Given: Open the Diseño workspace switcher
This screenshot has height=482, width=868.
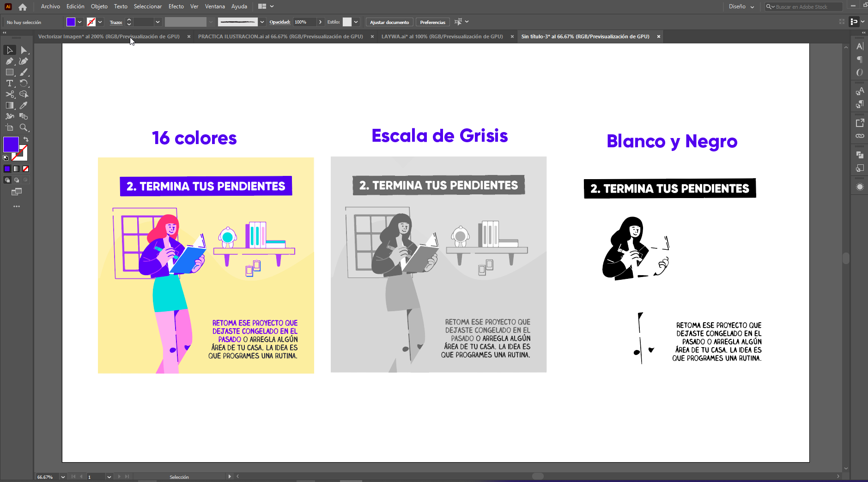Looking at the screenshot, I should [741, 6].
